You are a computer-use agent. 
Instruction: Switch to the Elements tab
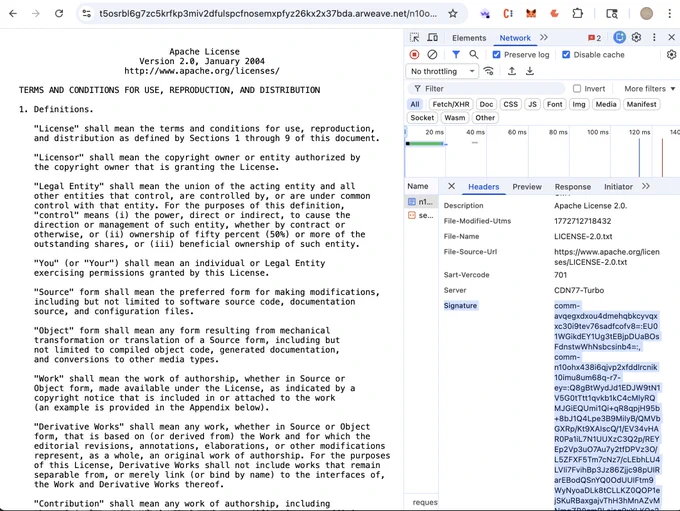469,38
